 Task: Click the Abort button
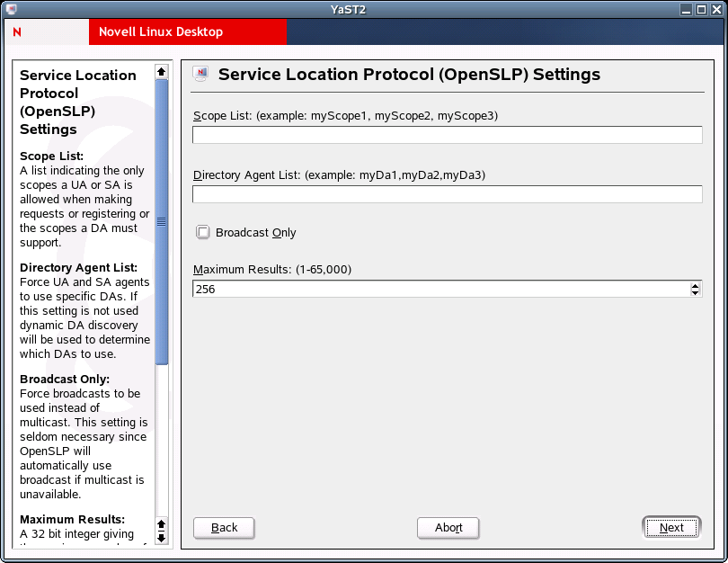448,528
